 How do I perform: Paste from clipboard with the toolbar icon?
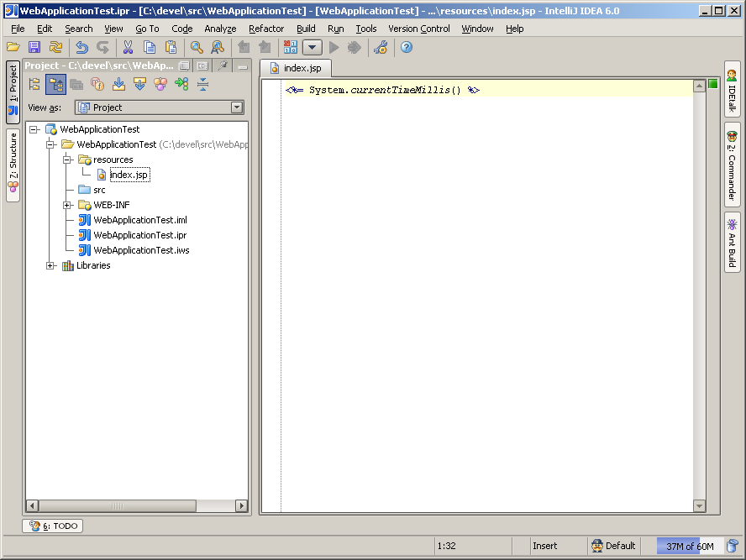click(x=171, y=47)
